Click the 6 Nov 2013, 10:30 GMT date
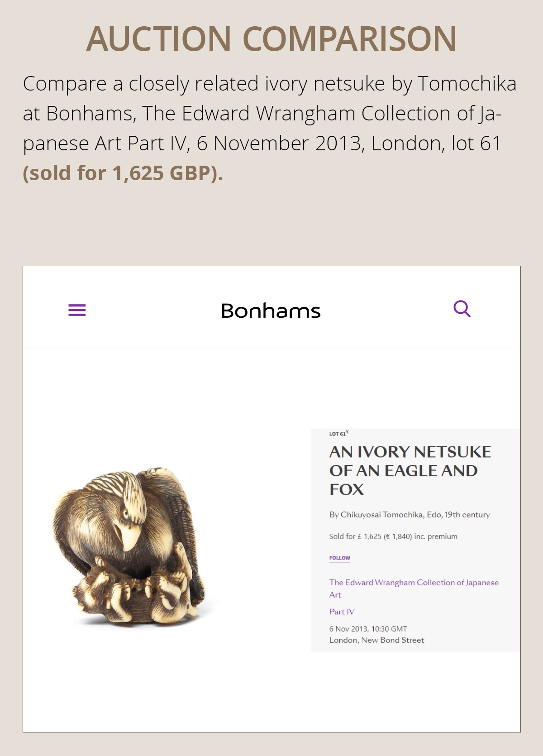 point(368,629)
